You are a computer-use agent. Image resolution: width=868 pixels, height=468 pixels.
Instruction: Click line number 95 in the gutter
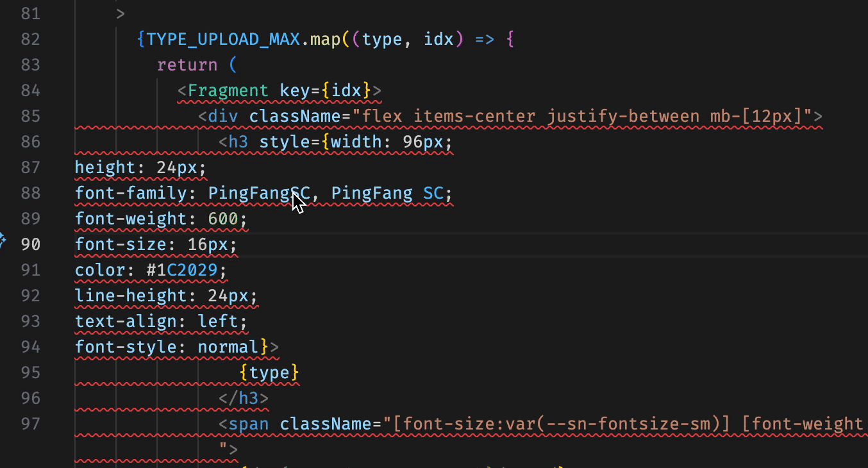click(x=30, y=372)
